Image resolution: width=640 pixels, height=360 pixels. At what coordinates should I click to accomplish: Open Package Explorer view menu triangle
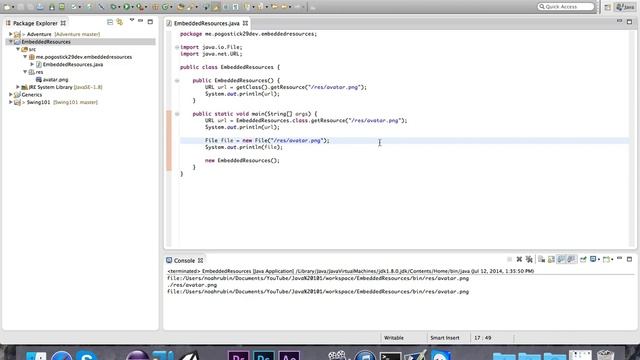pos(132,20)
